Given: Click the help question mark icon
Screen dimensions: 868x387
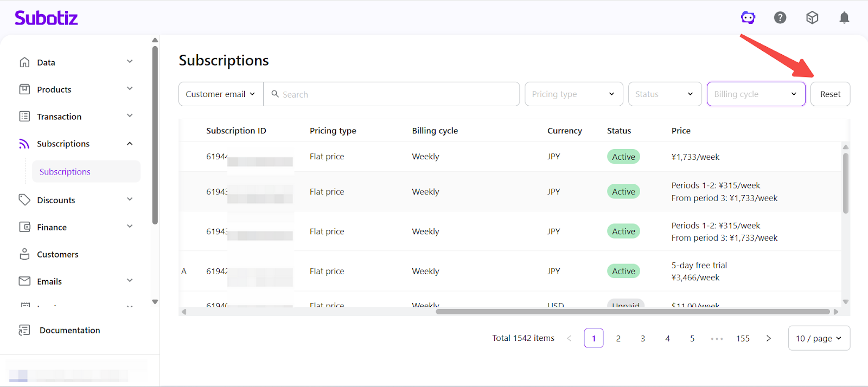Looking at the screenshot, I should 780,18.
